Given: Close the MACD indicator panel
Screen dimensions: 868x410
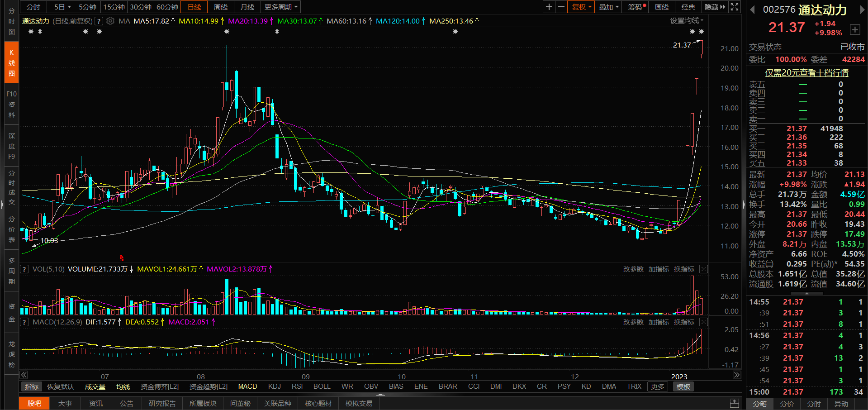Looking at the screenshot, I should (703, 322).
